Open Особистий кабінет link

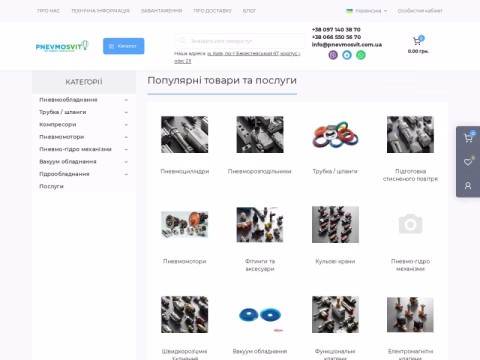coord(420,11)
